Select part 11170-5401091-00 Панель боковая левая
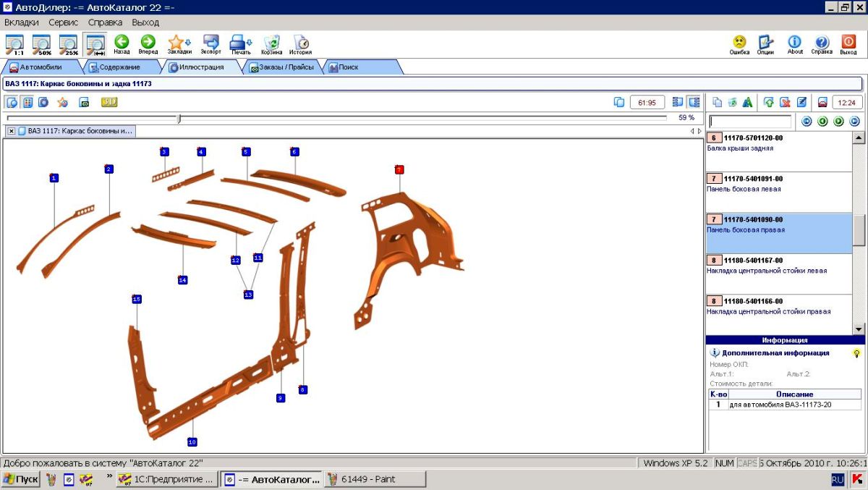The height and width of the screenshot is (490, 868). pyautogui.click(x=778, y=193)
